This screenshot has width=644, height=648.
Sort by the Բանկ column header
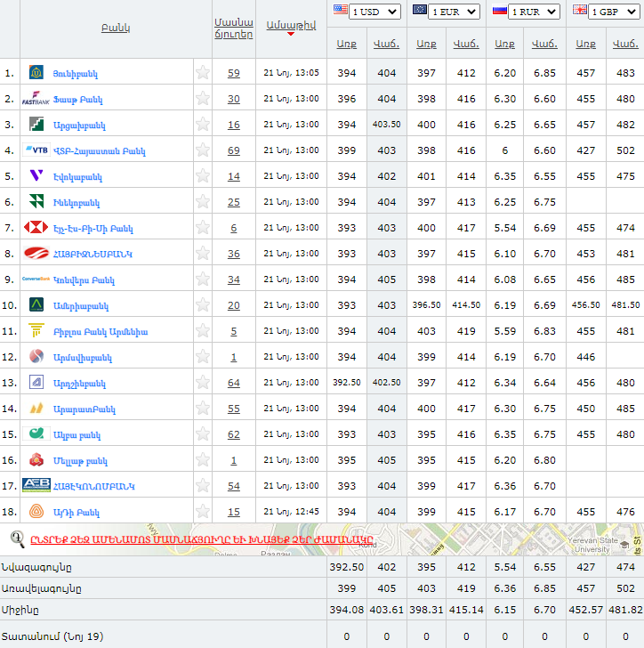pos(116,28)
